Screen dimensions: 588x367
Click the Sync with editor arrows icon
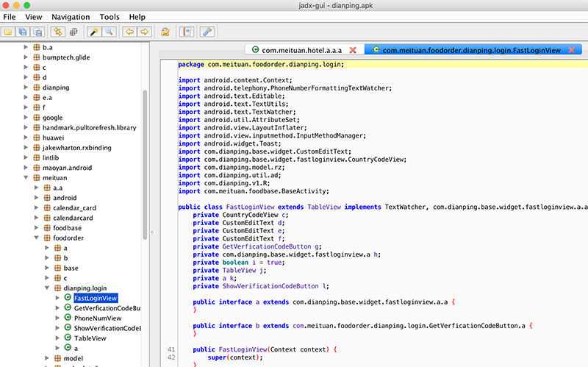pyautogui.click(x=58, y=32)
